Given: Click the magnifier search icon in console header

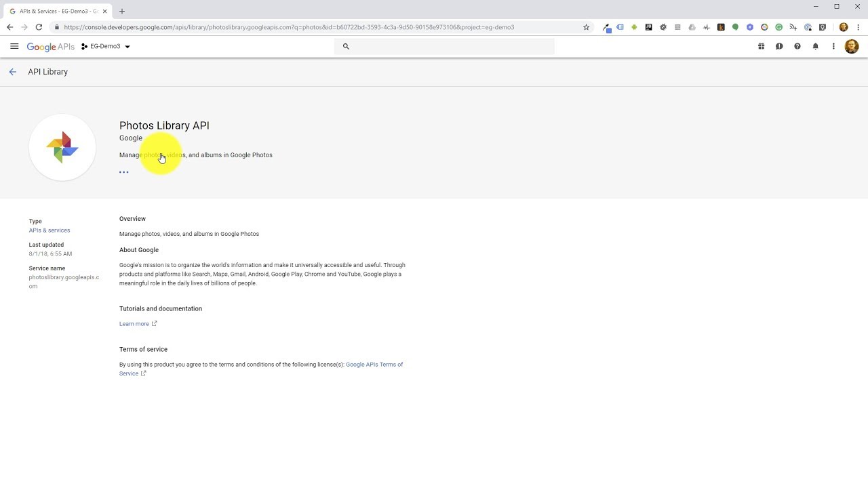Looking at the screenshot, I should pyautogui.click(x=346, y=46).
